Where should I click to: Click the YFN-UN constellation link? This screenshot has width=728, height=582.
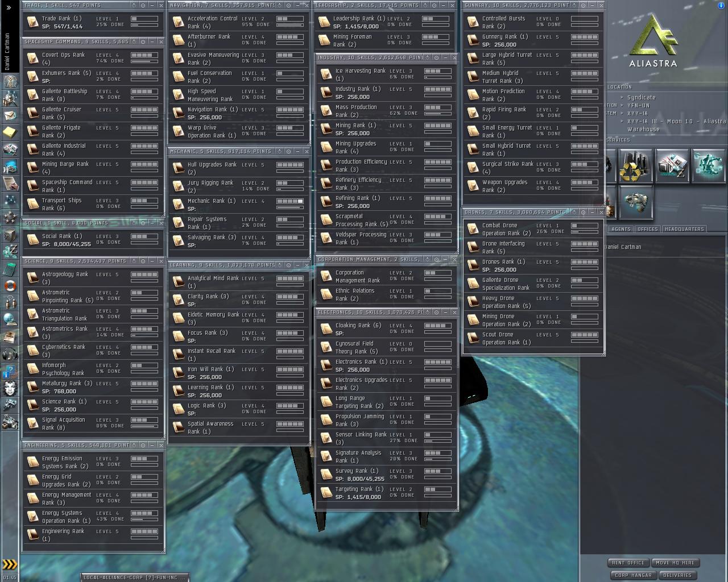(x=639, y=105)
